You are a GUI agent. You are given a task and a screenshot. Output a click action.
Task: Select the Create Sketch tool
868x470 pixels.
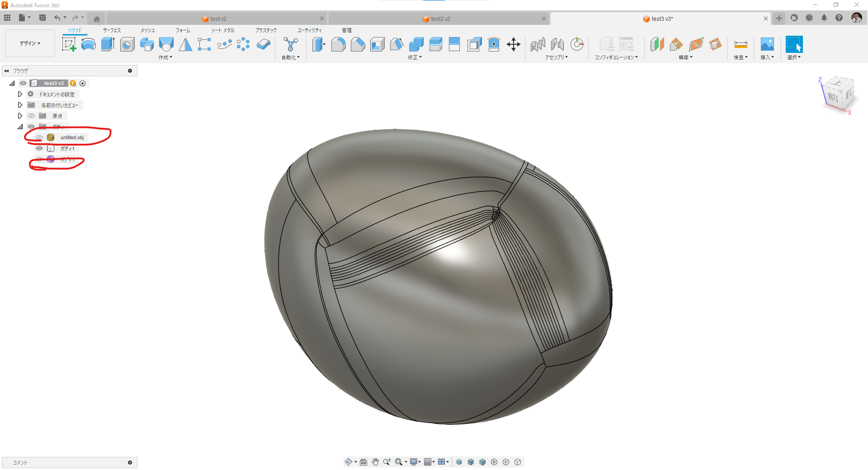69,44
